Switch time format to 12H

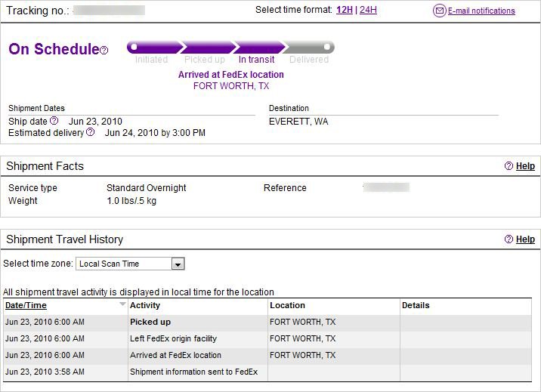344,10
